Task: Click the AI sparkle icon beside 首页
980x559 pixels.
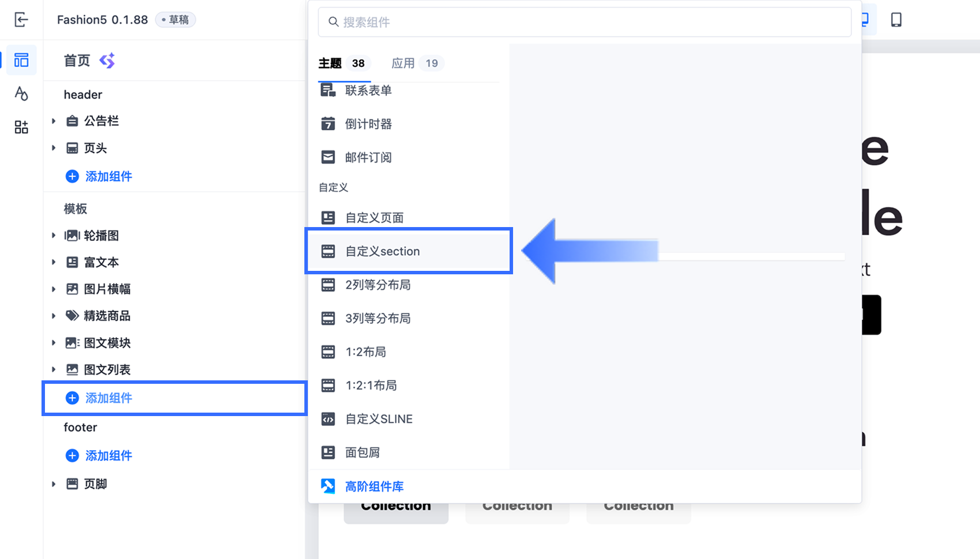Action: (x=107, y=61)
